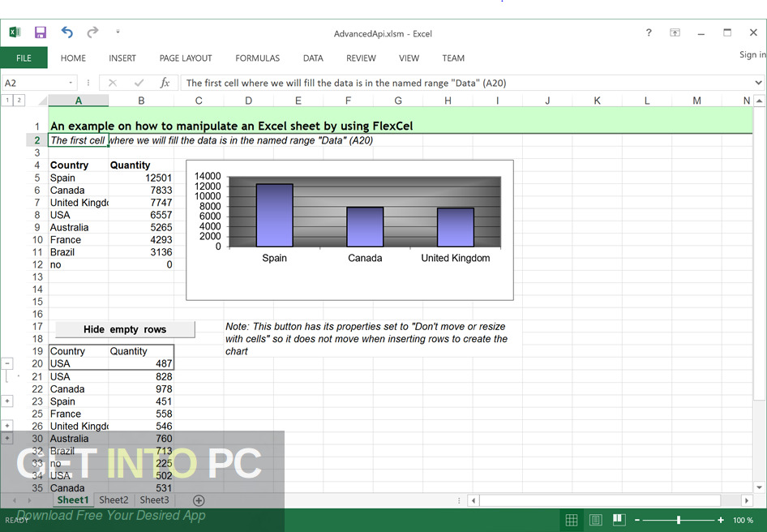The width and height of the screenshot is (767, 532).
Task: Click into the formula bar text
Action: [346, 83]
